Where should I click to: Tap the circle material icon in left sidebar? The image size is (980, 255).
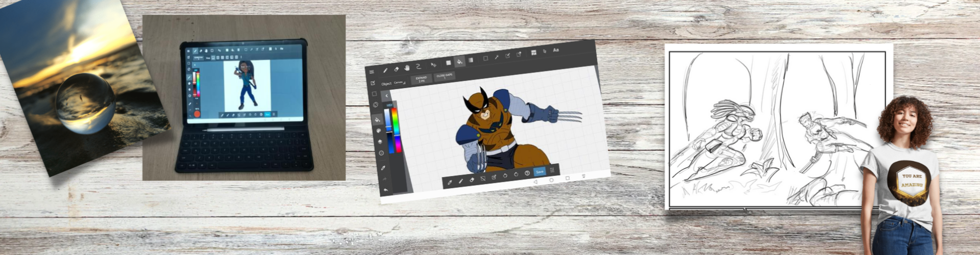[x=381, y=153]
